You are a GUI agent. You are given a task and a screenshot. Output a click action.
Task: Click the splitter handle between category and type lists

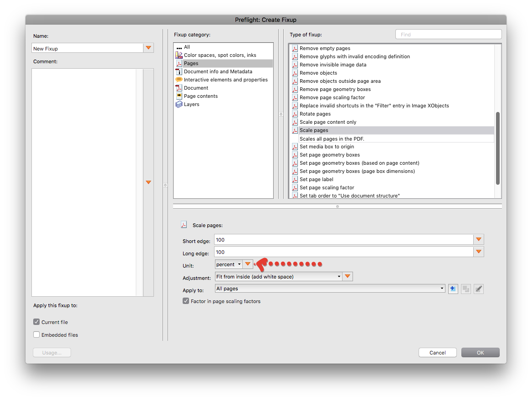(x=281, y=114)
